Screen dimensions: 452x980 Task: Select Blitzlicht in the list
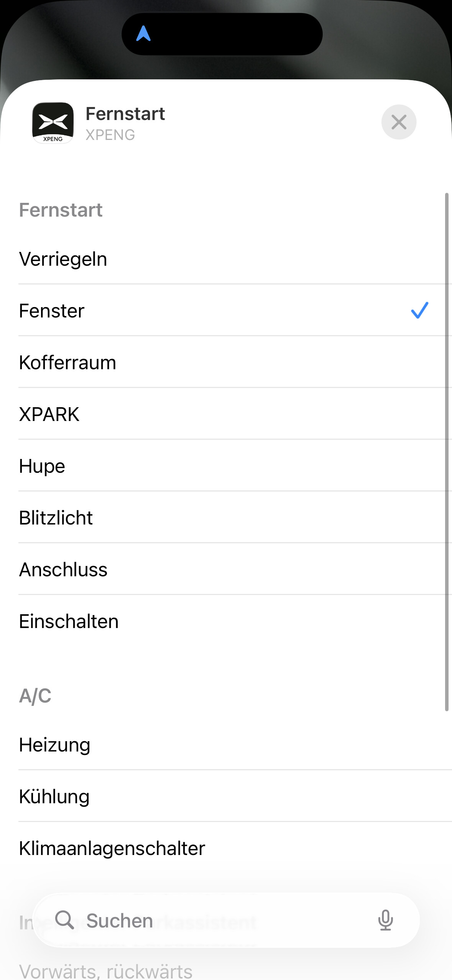coord(56,518)
